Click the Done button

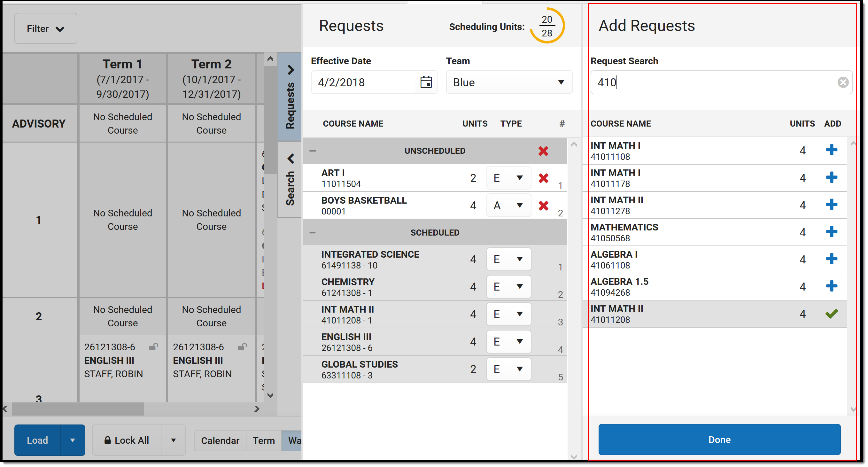pyautogui.click(x=719, y=440)
